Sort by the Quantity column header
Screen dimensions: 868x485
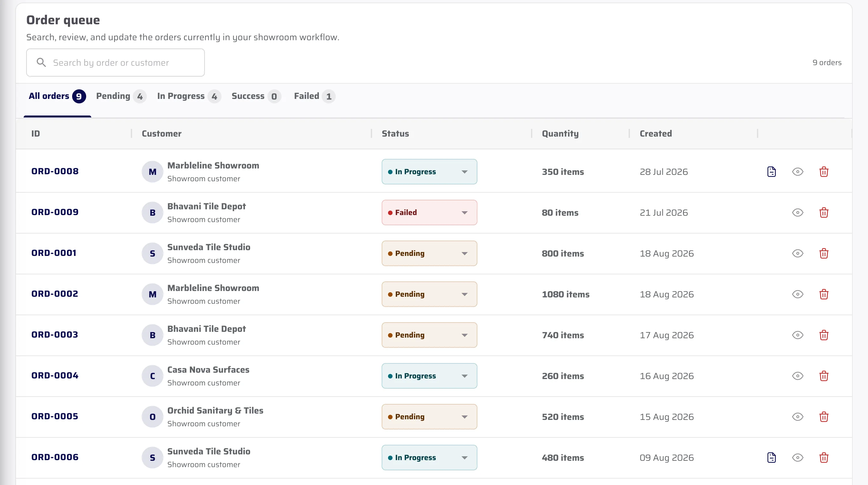tap(560, 134)
